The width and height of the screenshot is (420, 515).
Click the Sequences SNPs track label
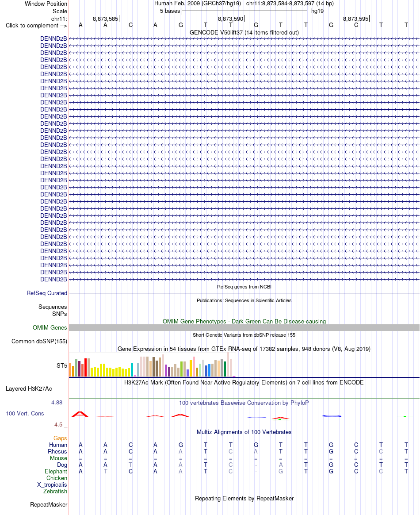click(x=53, y=311)
